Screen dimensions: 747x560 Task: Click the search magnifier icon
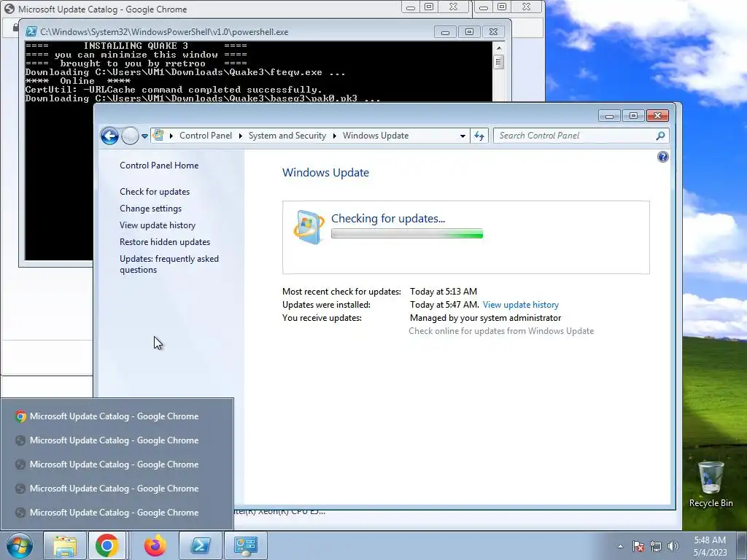[660, 136]
